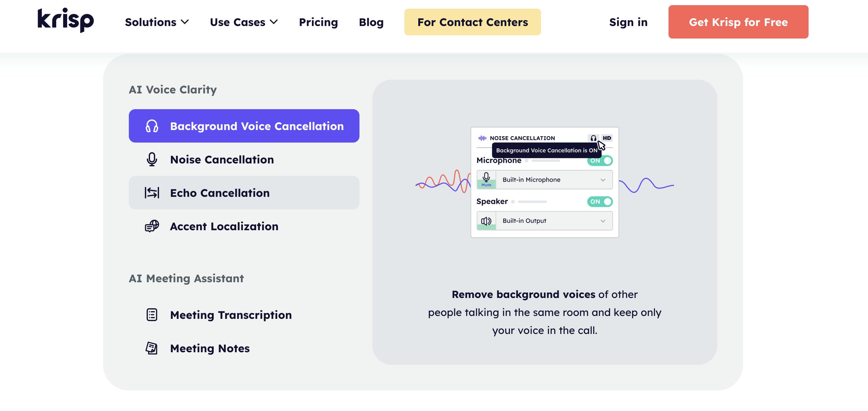Open the Built-in Output dropdown
This screenshot has height=411, width=868.
[x=554, y=221]
